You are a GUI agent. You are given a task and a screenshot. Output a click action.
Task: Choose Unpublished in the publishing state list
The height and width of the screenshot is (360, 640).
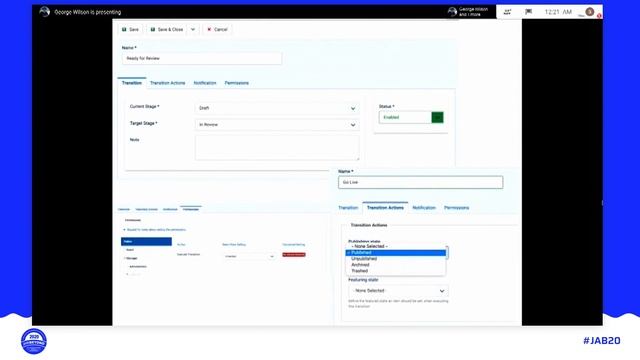click(396, 259)
